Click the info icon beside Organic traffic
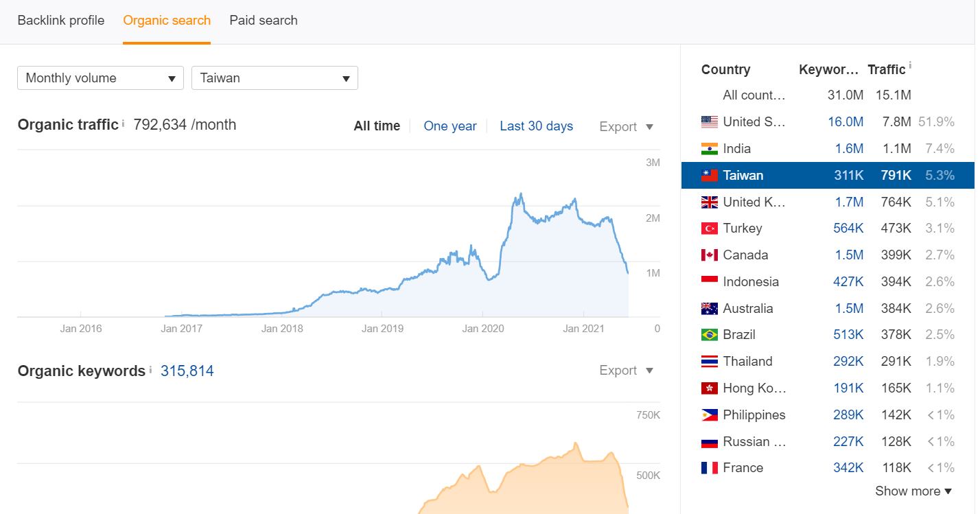This screenshot has height=514, width=980. click(x=124, y=124)
